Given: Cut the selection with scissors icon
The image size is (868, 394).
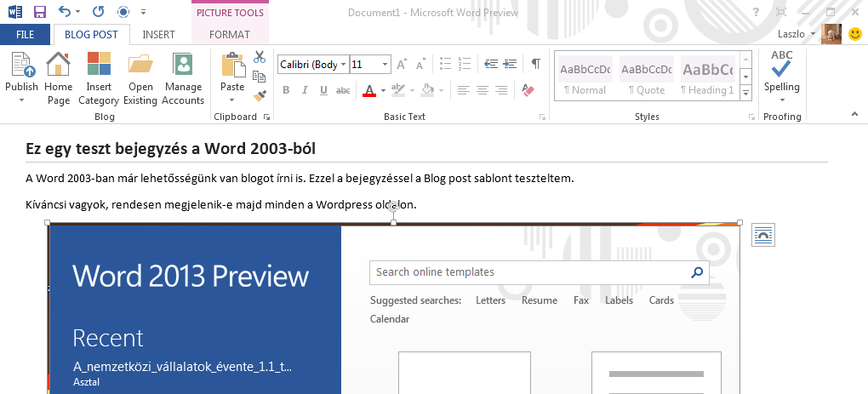Looking at the screenshot, I should point(259,57).
